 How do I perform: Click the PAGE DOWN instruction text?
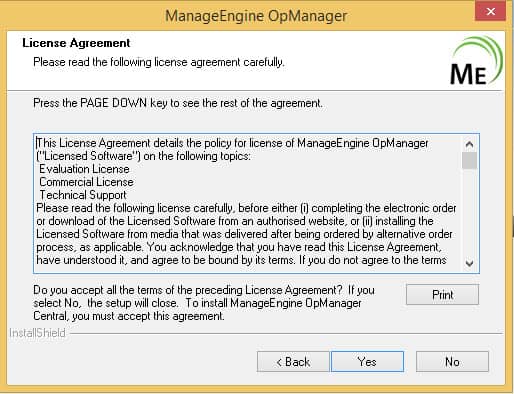click(x=178, y=103)
